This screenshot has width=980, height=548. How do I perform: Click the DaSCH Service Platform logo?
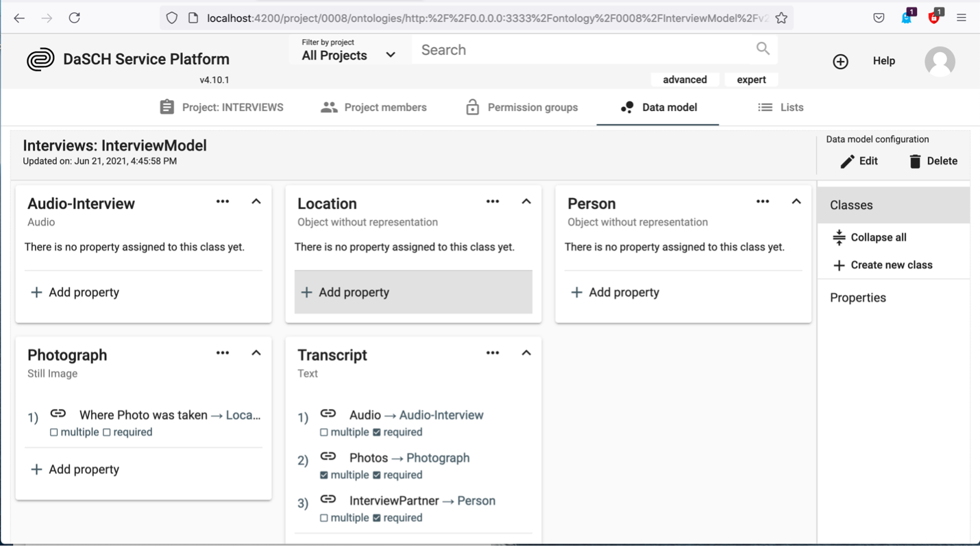tap(41, 59)
